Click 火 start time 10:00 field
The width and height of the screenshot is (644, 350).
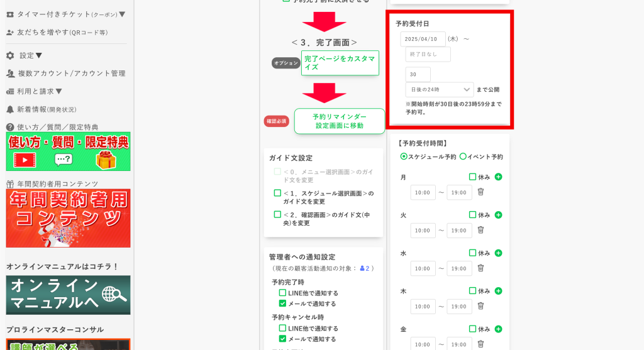click(423, 231)
